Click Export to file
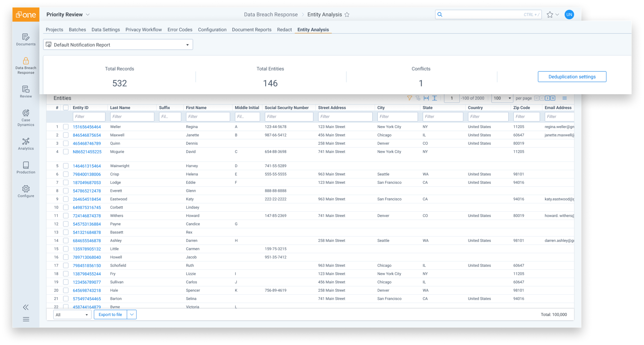Viewport: 644px width, 345px height. [110, 314]
